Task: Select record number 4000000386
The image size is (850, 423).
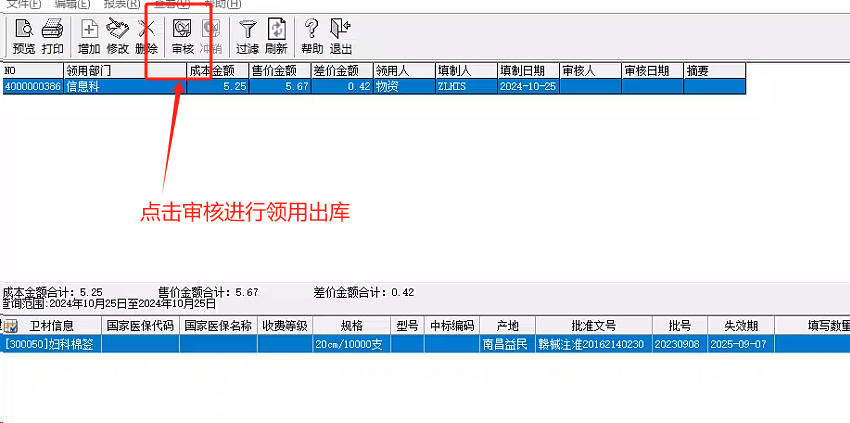Action: click(33, 86)
